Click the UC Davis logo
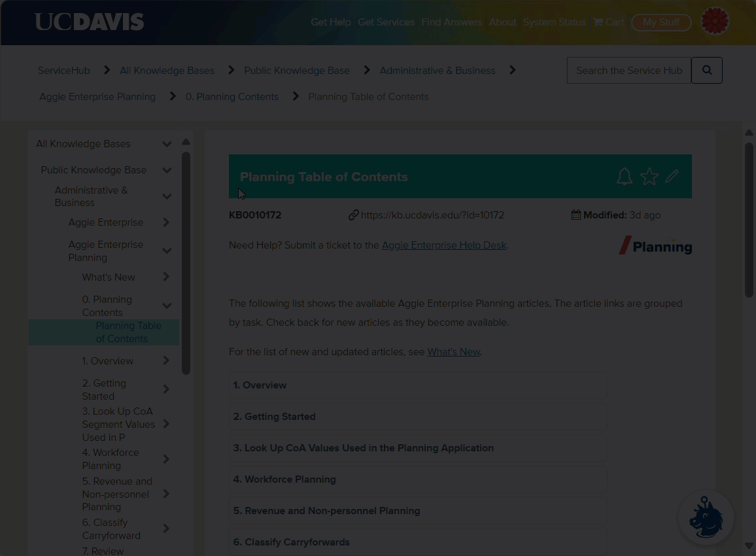The width and height of the screenshot is (756, 556). tap(89, 22)
